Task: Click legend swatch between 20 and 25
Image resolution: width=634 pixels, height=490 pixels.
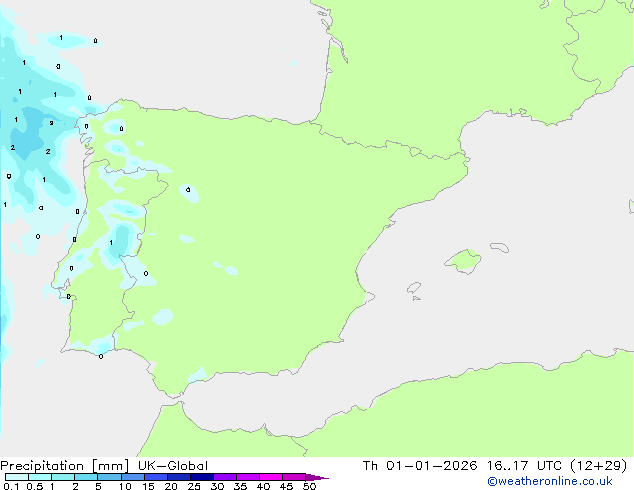Action: click(x=179, y=477)
